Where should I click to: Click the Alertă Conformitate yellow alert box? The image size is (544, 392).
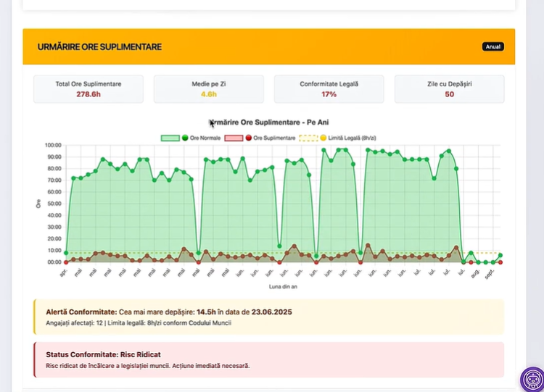[268, 317]
